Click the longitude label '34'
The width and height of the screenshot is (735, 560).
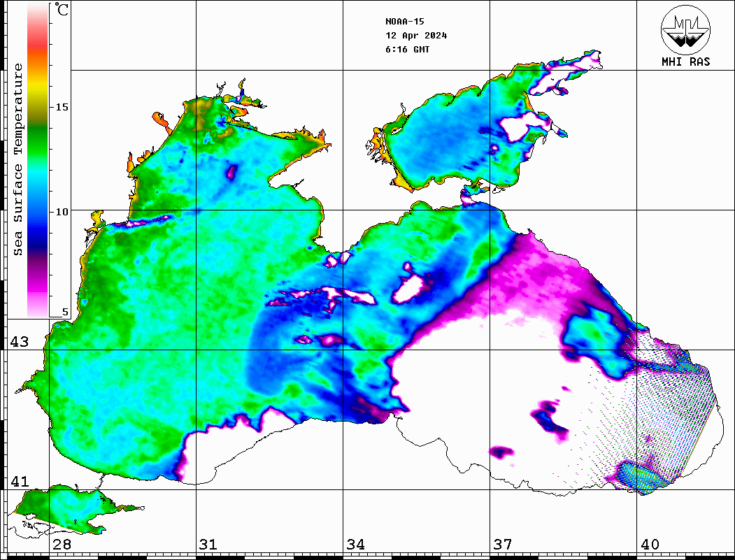pyautogui.click(x=356, y=544)
